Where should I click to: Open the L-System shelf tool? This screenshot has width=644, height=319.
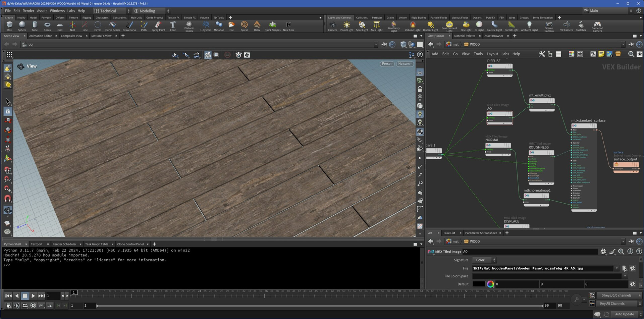tap(206, 26)
